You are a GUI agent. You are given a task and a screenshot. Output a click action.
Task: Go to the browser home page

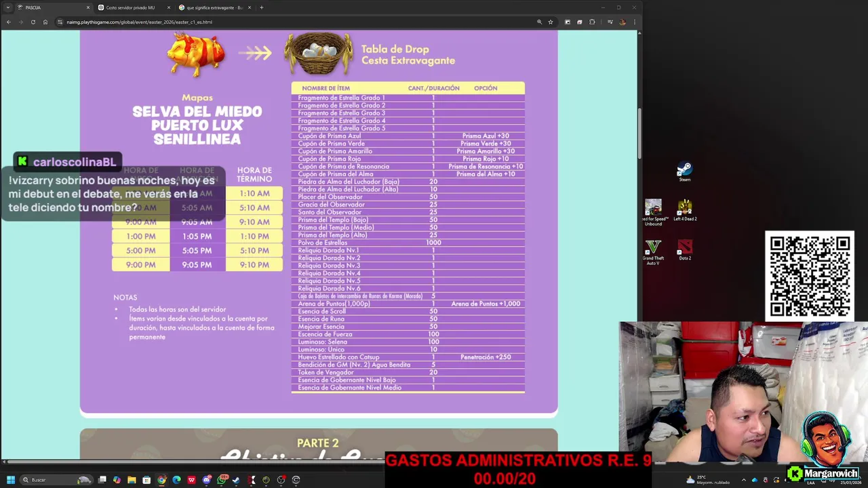tap(45, 22)
